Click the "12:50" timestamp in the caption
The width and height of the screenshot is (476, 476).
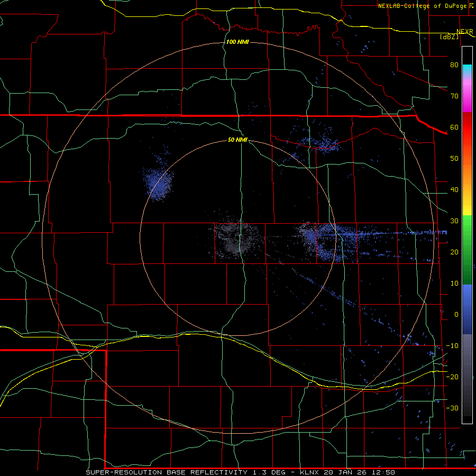(x=385, y=472)
